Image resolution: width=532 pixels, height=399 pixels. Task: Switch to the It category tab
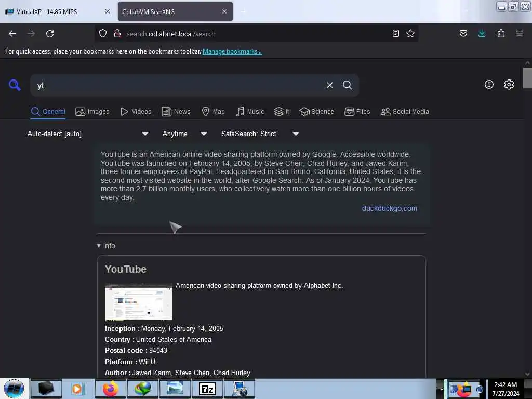coord(282,111)
